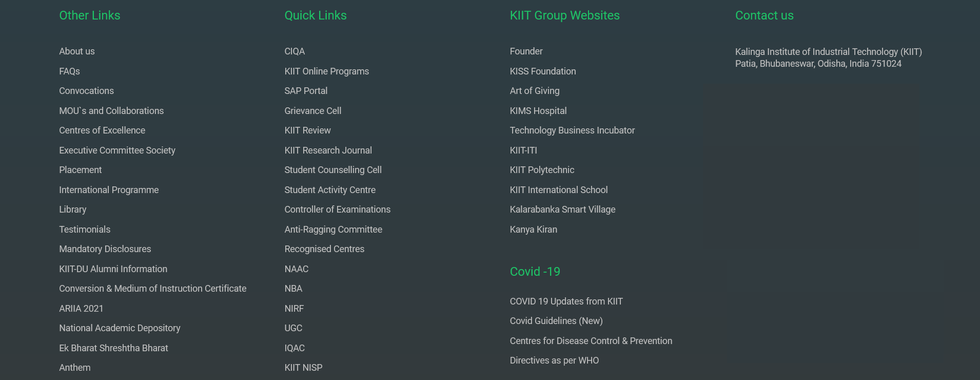Open the About us link
980x380 pixels.
[77, 51]
